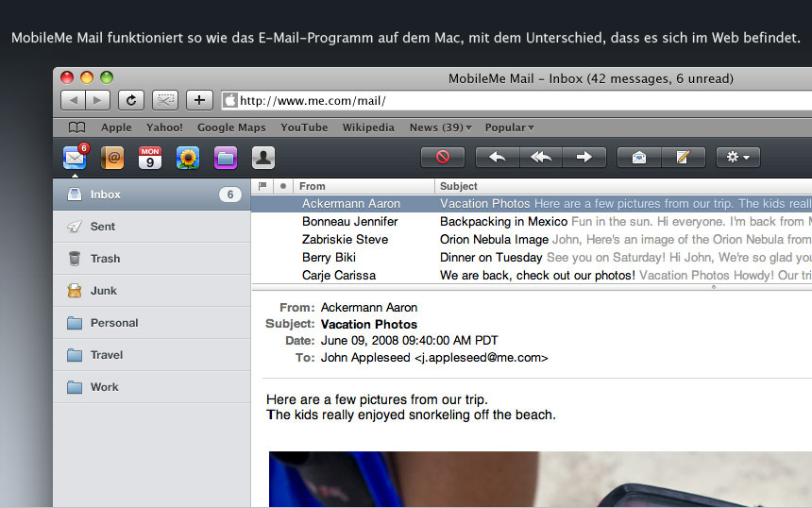The height and width of the screenshot is (508, 812).
Task: Click the Forward arrow button
Action: coord(584,157)
